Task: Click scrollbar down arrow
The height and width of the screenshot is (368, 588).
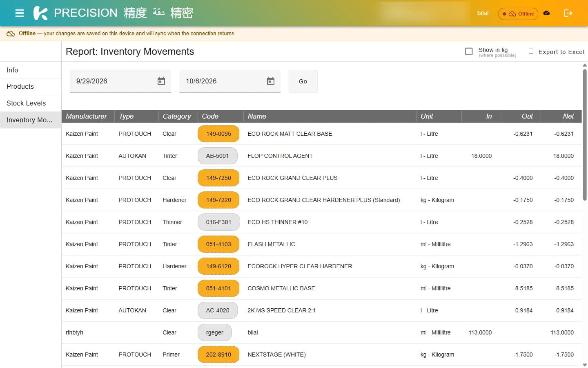Action: 585,365
